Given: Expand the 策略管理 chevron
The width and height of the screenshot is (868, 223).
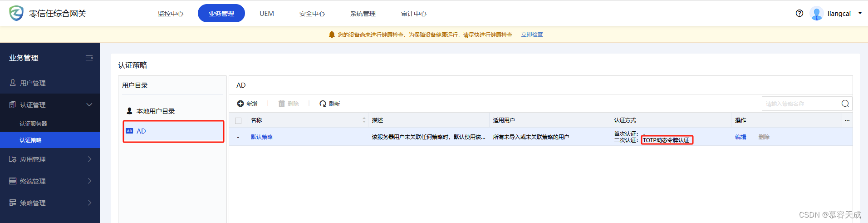Looking at the screenshot, I should click(x=89, y=203).
